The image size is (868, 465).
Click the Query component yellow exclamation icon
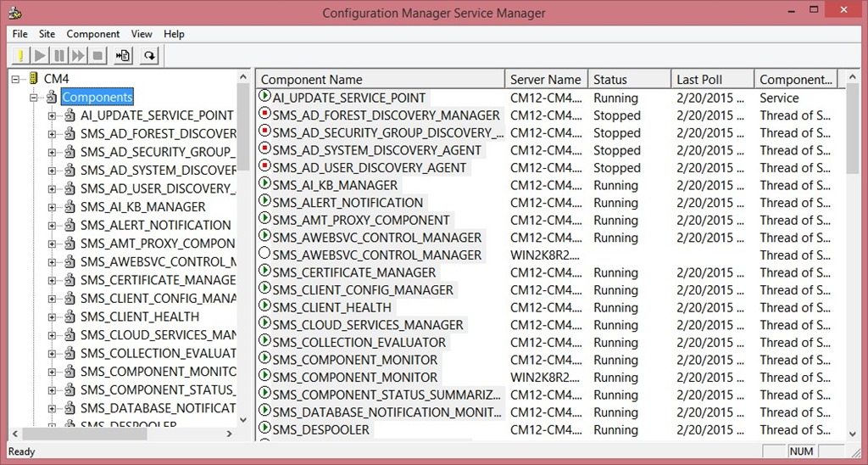pyautogui.click(x=21, y=55)
